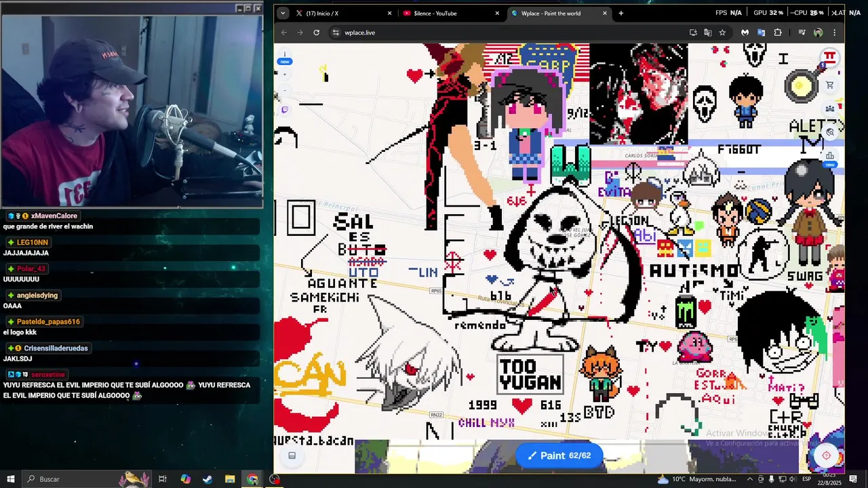Viewport: 868px width, 488px height.
Task: Close the (17) Inicio / X tab
Action: pos(389,13)
